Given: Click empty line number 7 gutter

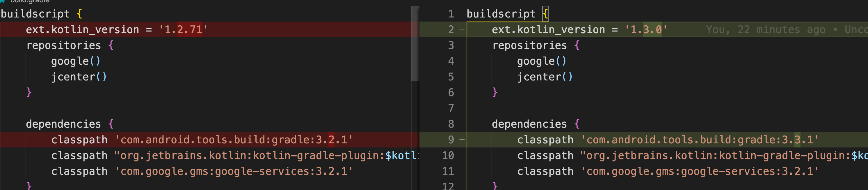Looking at the screenshot, I should pos(451,108).
